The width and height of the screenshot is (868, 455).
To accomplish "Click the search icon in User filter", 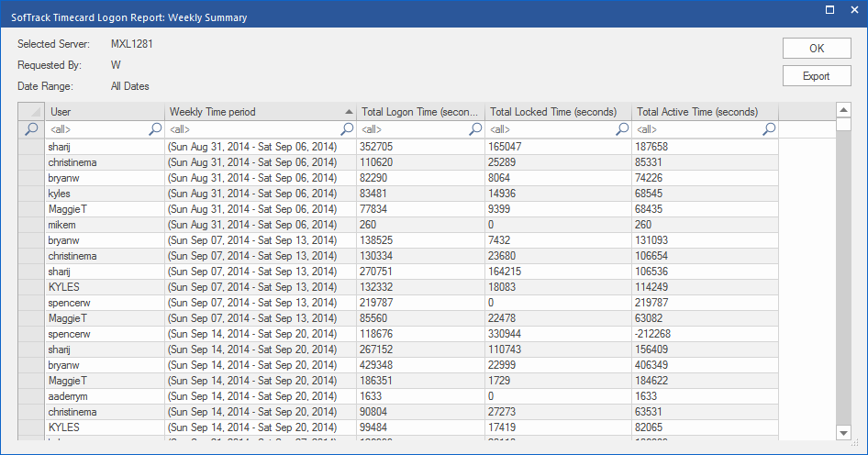I will pos(155,129).
